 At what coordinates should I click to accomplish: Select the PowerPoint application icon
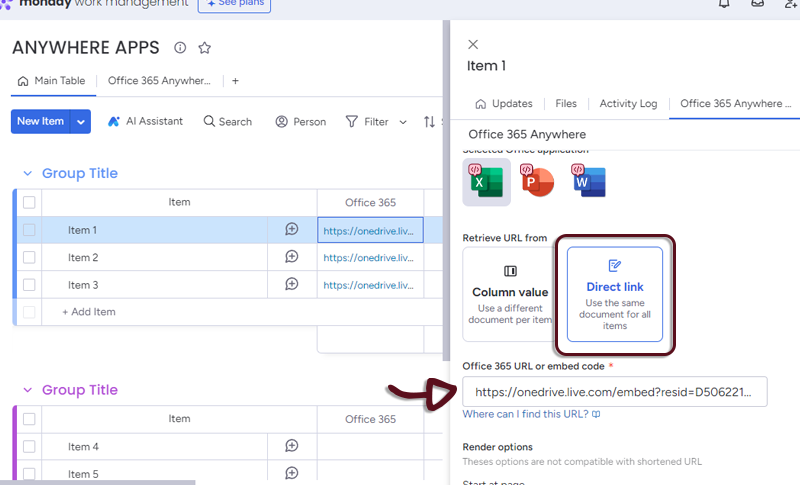click(537, 182)
